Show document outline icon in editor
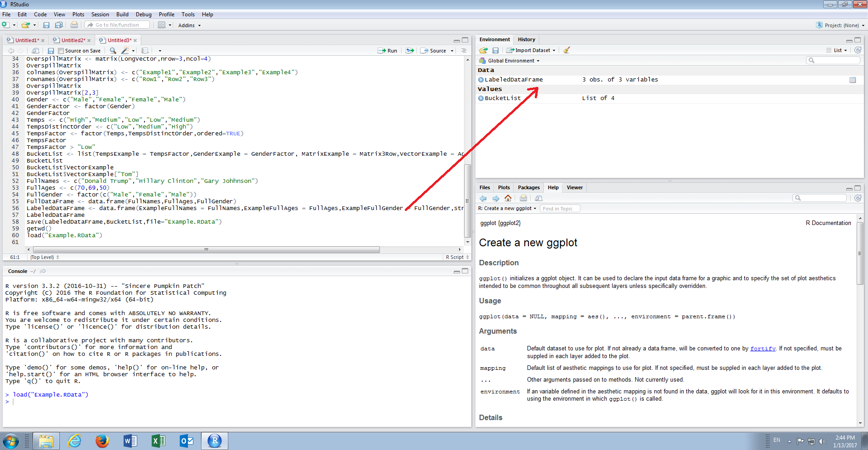 (x=464, y=51)
